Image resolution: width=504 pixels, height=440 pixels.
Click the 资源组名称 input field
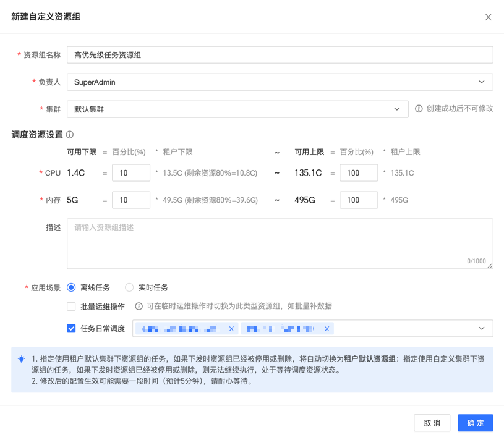278,54
